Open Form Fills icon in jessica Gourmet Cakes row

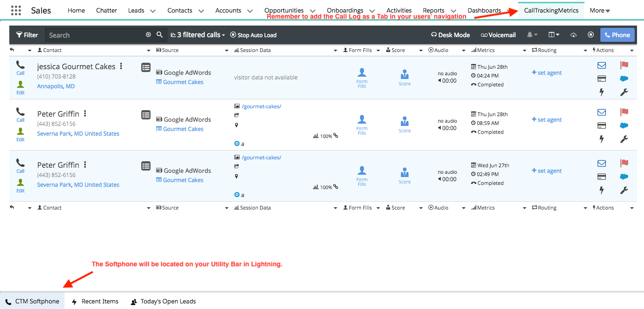tap(362, 72)
